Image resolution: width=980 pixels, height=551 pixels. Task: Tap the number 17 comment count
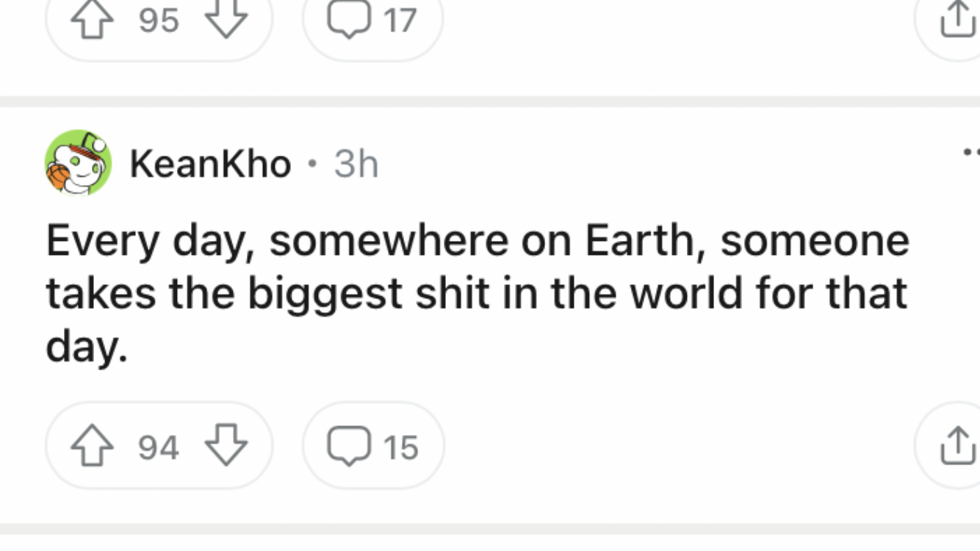(x=400, y=21)
